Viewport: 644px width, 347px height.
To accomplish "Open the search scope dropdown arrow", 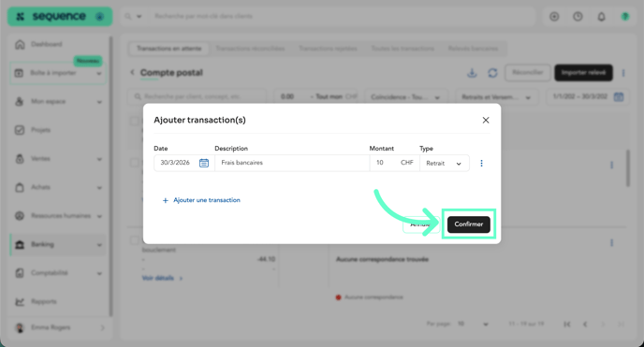I will click(139, 17).
